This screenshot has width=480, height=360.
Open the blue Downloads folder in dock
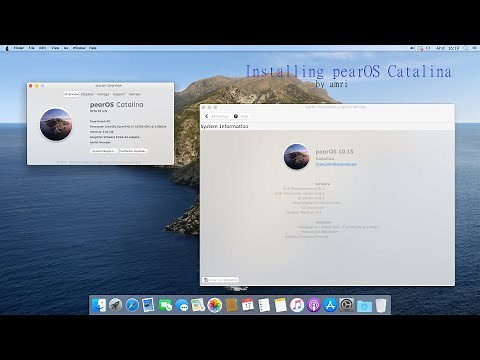pyautogui.click(x=364, y=306)
